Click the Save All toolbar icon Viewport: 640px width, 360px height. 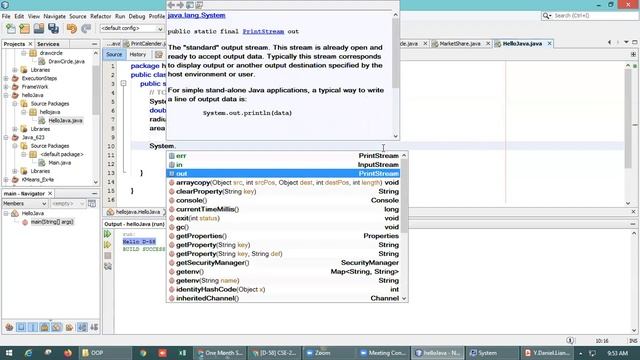coord(53,29)
